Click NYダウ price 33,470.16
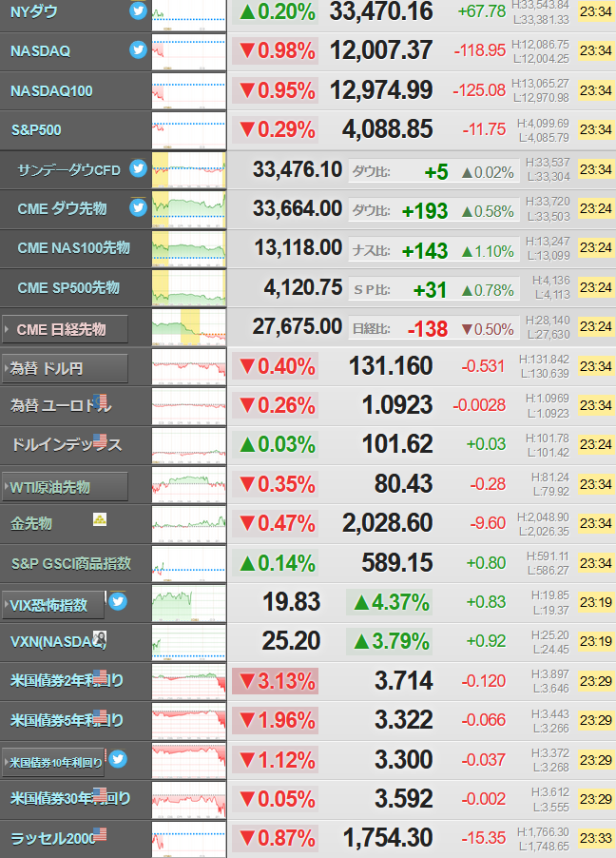Screen dimensions: 616x858 (x=381, y=11)
